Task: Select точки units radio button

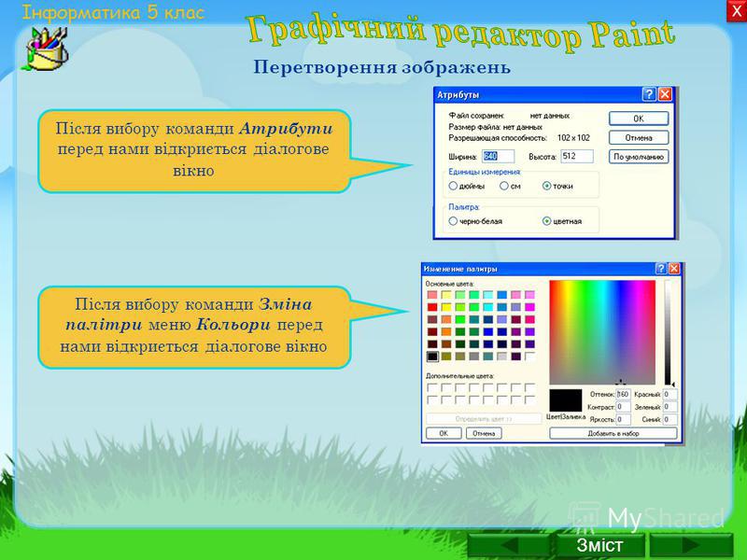Action: (x=546, y=186)
